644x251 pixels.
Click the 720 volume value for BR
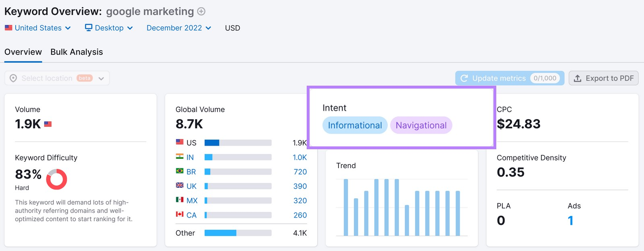click(300, 172)
